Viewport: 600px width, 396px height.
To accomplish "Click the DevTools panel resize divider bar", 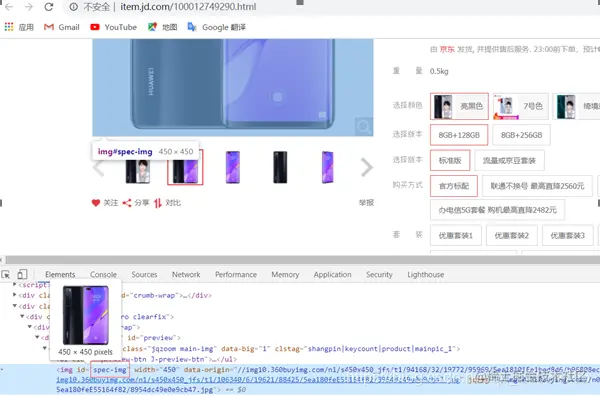I will coord(300,260).
